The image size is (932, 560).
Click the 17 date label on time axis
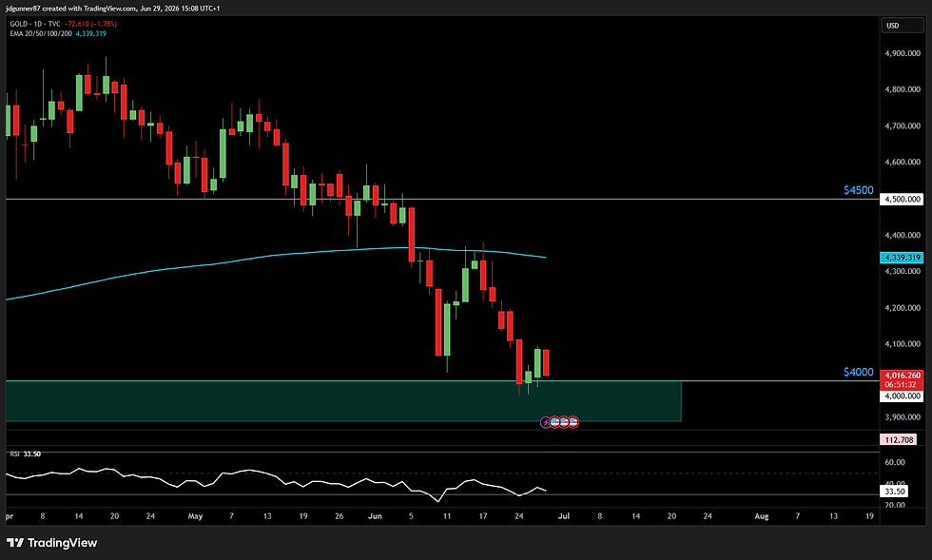point(483,516)
